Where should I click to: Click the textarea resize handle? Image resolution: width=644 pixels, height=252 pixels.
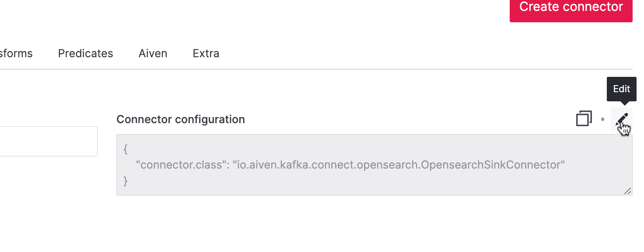[x=629, y=191]
